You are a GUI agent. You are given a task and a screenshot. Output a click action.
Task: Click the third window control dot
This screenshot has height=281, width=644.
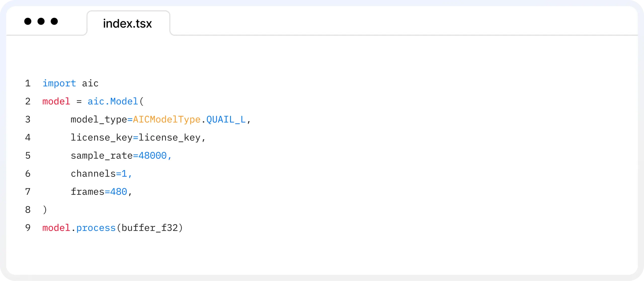point(54,22)
